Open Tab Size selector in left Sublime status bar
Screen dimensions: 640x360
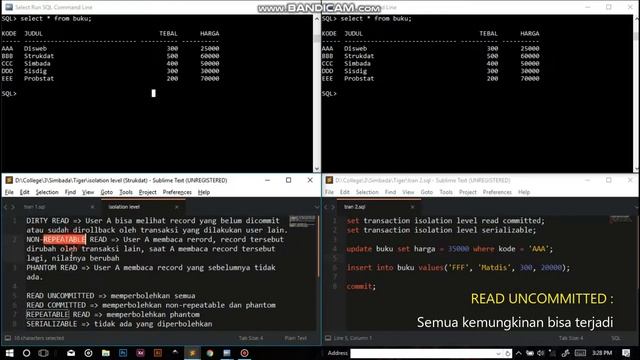(251, 338)
